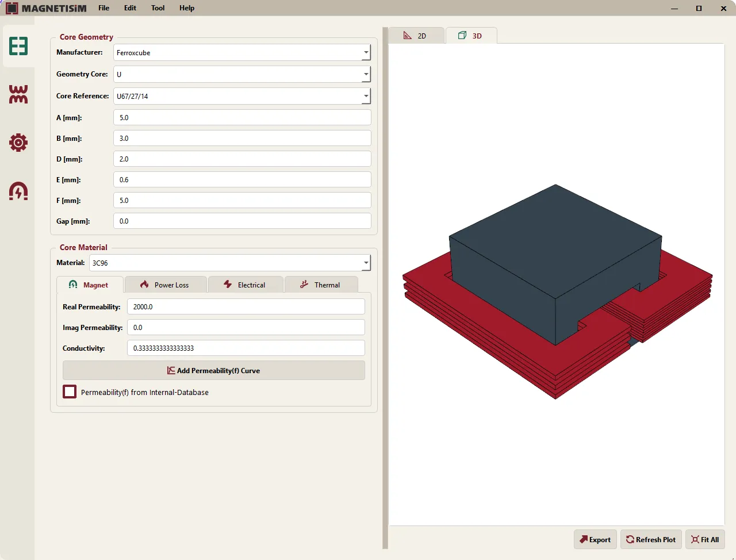The image size is (736, 560).
Task: Open the Electrical tab
Action: point(246,285)
